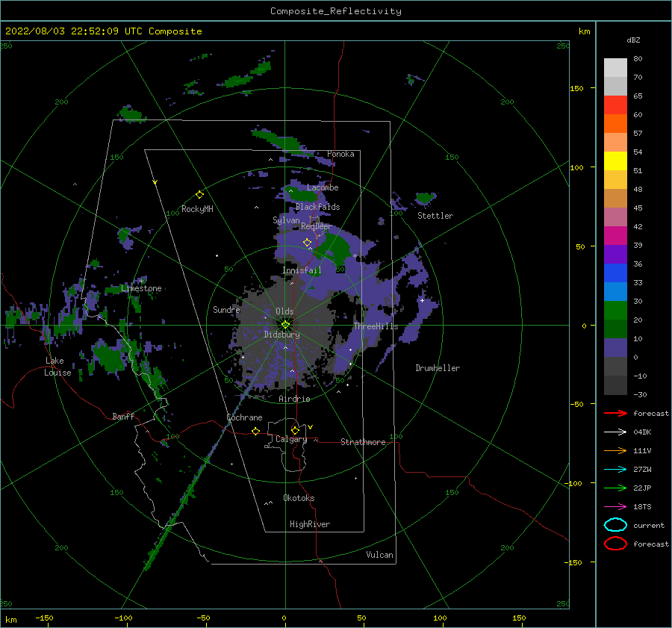Select the radar center marker at Olds
Image resolution: width=672 pixels, height=628 pixels.
[x=285, y=325]
